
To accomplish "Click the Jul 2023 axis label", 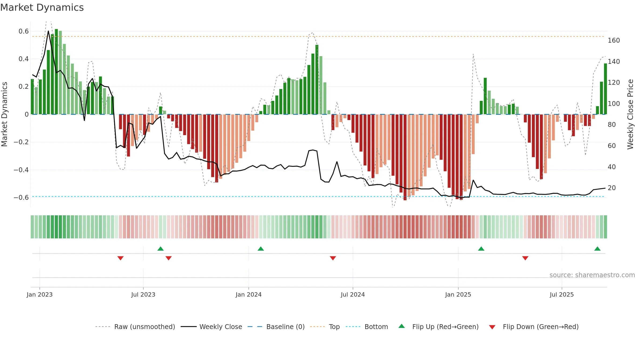I will [x=143, y=294].
